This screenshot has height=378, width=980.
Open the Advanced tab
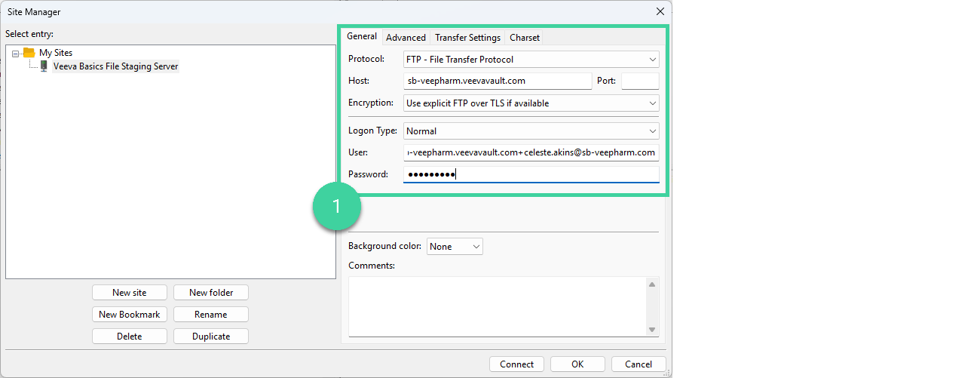(406, 38)
